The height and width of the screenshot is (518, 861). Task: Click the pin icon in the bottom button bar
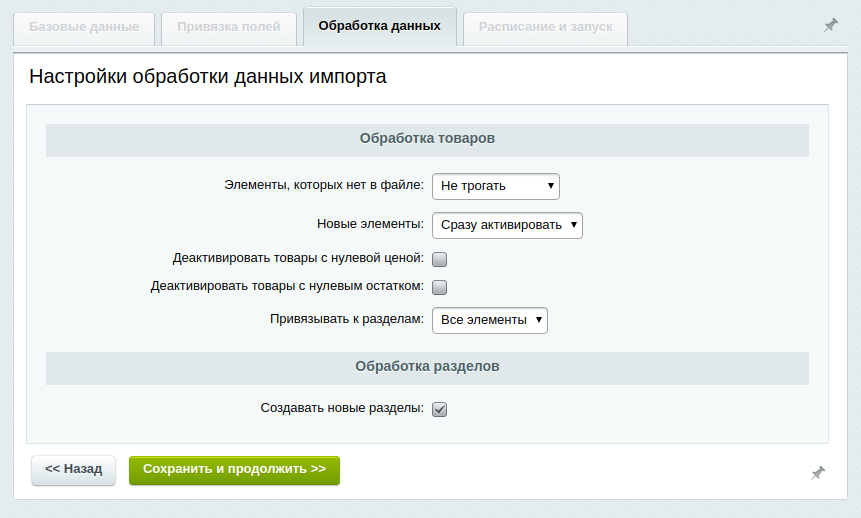pos(817,472)
